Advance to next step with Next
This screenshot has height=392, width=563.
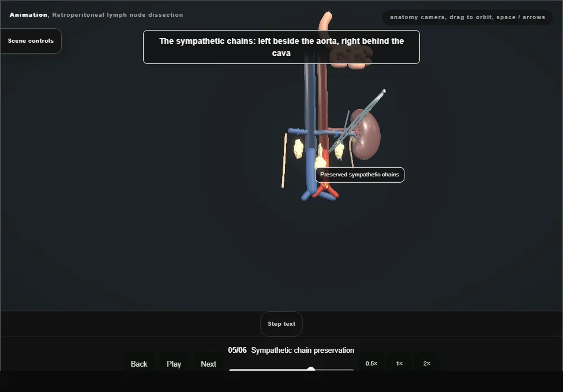208,364
